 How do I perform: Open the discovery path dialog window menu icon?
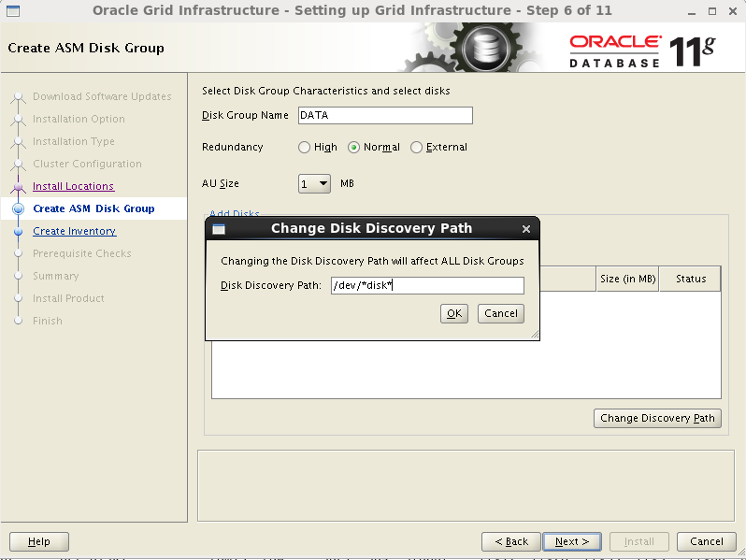click(219, 229)
